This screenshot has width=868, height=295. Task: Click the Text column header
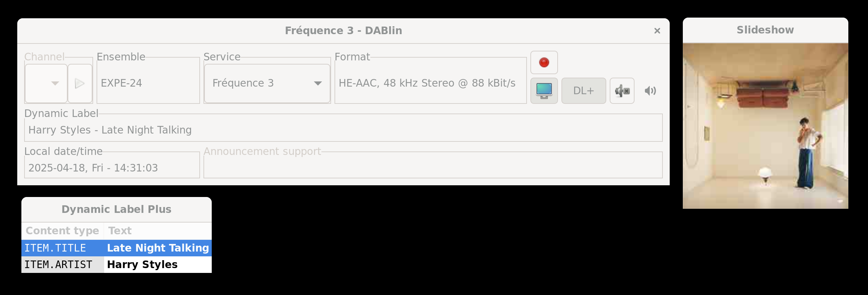(x=158, y=231)
